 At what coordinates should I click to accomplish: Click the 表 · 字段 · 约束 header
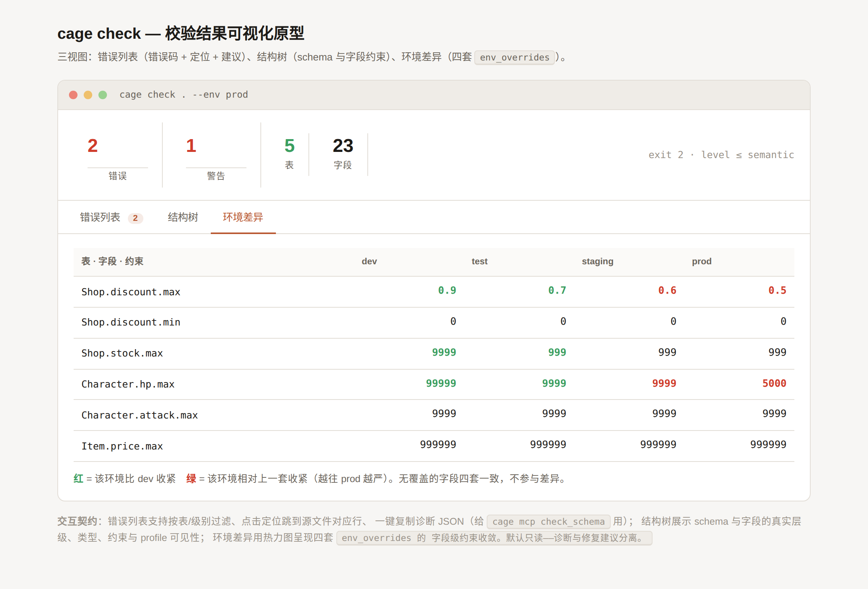click(112, 262)
